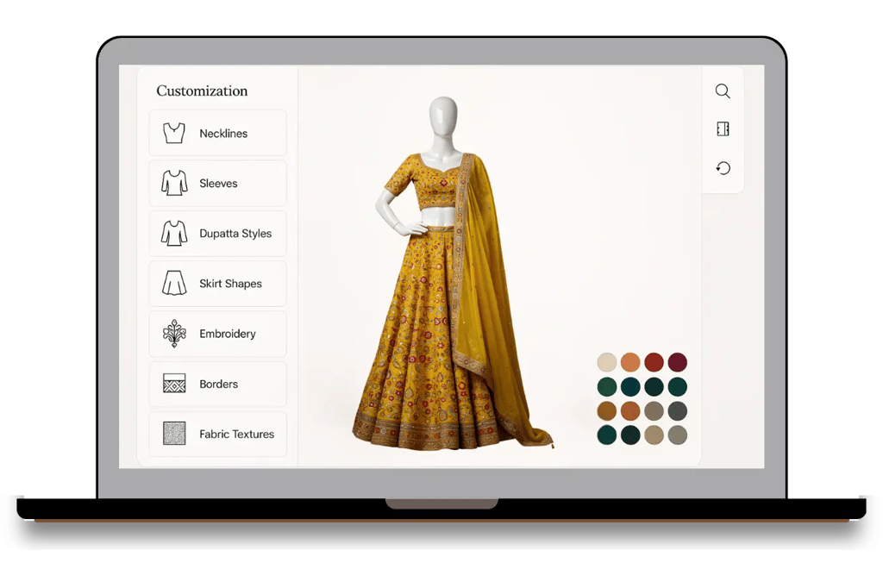Screen dimensions: 883x588
Task: Click the side-by-side compare view icon
Action: click(723, 128)
